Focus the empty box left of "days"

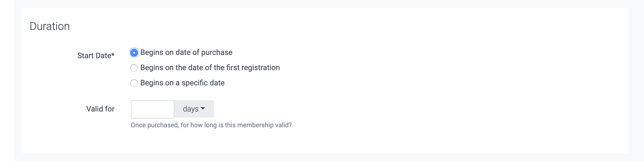pyautogui.click(x=152, y=109)
